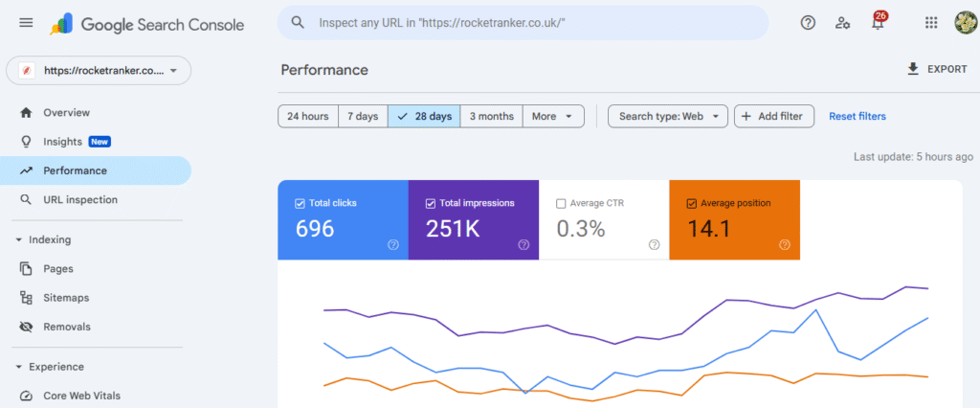Click the 14.1 average position value
The height and width of the screenshot is (408, 980).
(709, 229)
